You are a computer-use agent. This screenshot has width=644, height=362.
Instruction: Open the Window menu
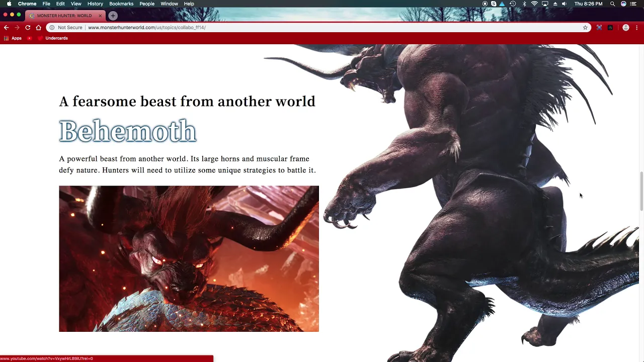[169, 4]
